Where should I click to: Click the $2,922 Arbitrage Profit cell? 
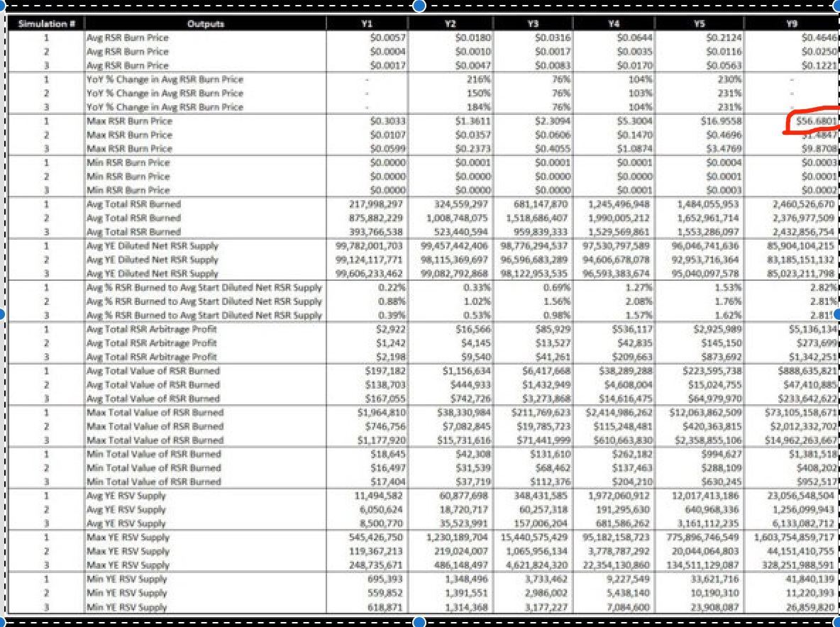click(x=391, y=329)
